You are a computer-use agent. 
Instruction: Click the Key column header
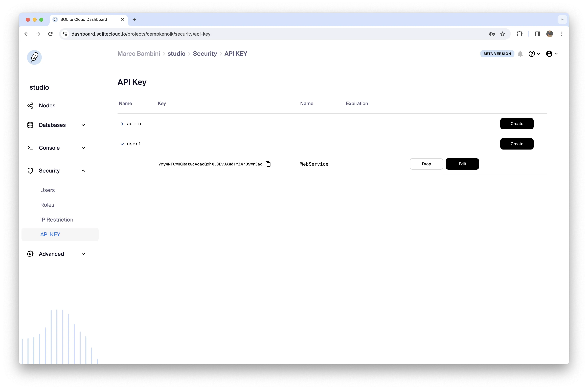[162, 103]
